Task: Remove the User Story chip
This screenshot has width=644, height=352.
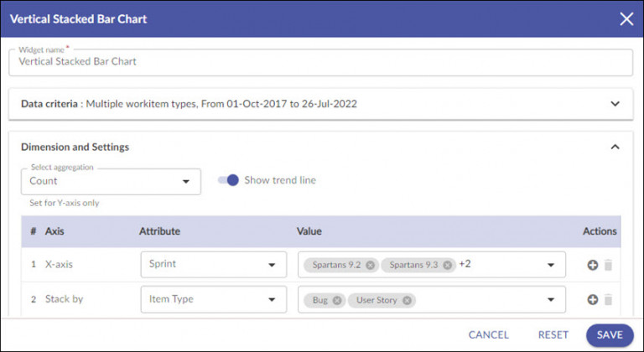Action: [407, 300]
